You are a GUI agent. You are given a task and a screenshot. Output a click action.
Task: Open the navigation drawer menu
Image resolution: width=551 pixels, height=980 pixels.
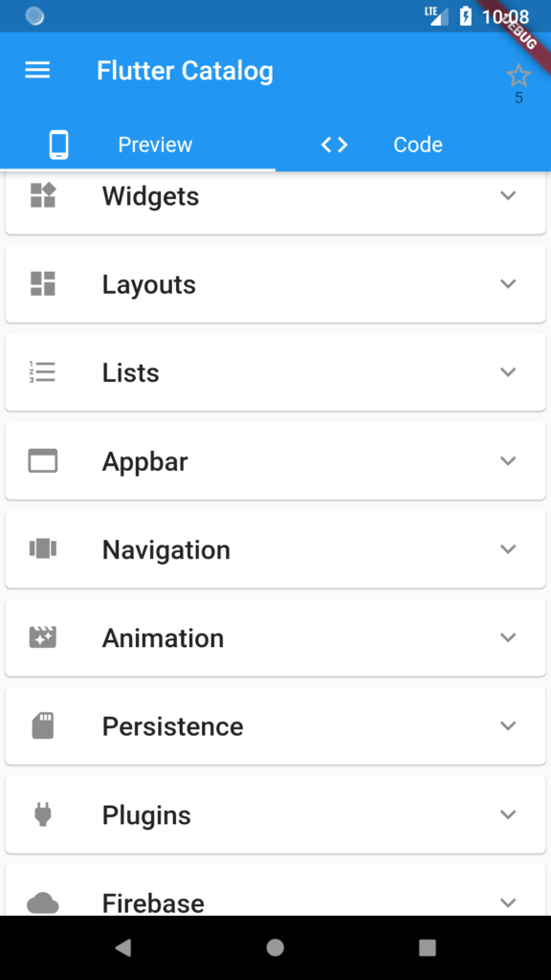(x=37, y=70)
